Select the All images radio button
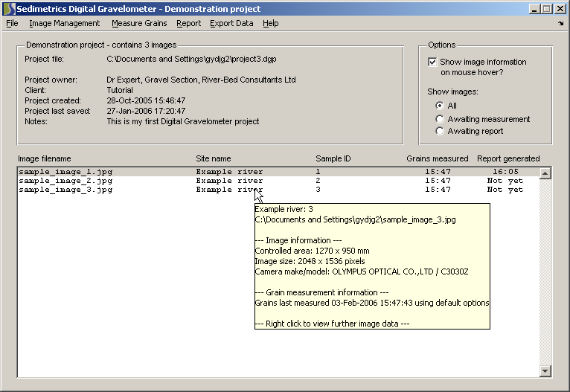 coord(440,106)
